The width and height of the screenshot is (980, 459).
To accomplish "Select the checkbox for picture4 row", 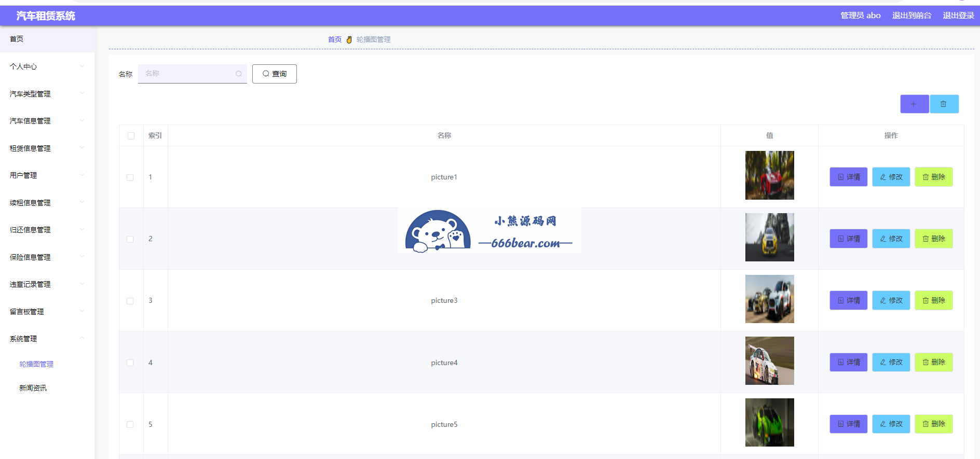I will click(x=130, y=363).
